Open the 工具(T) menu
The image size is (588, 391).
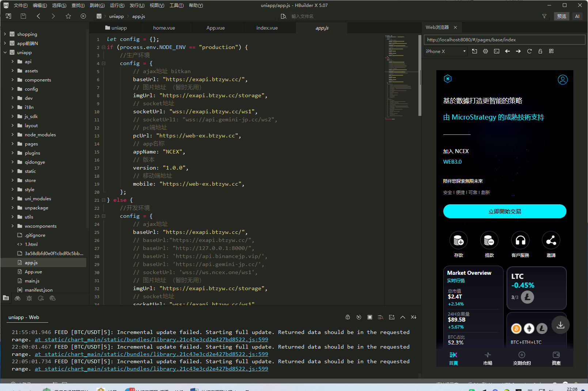[x=177, y=5]
